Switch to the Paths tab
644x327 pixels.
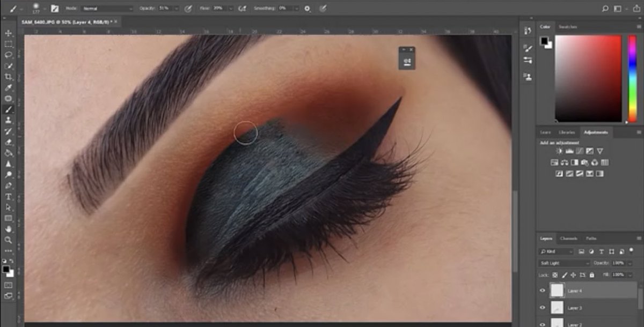click(591, 238)
